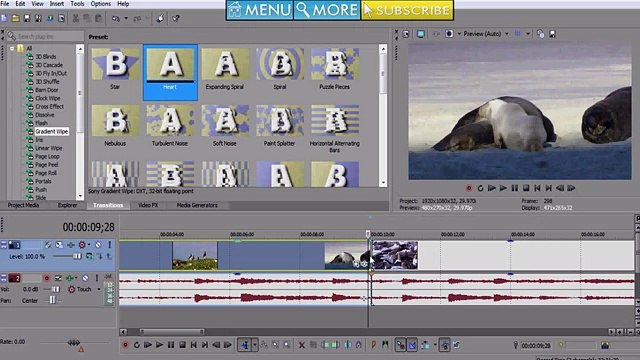Switch to the Media Generators tab
This screenshot has width=640, height=360.
pos(197,205)
